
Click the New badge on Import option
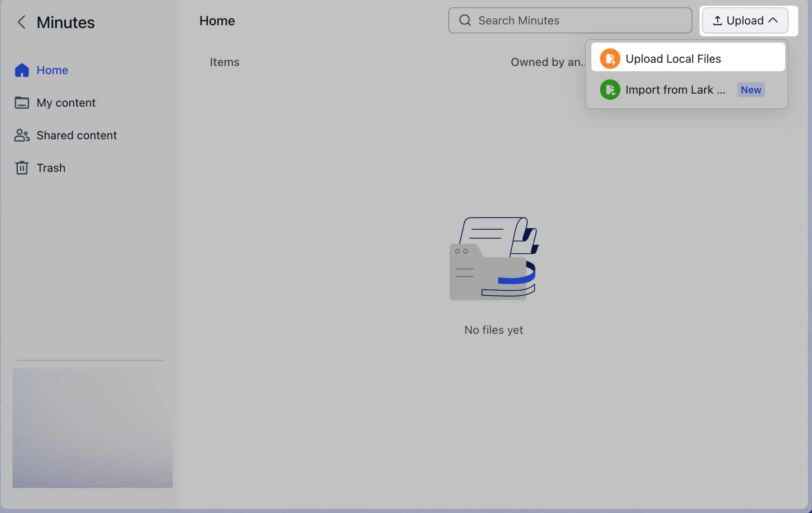click(751, 90)
